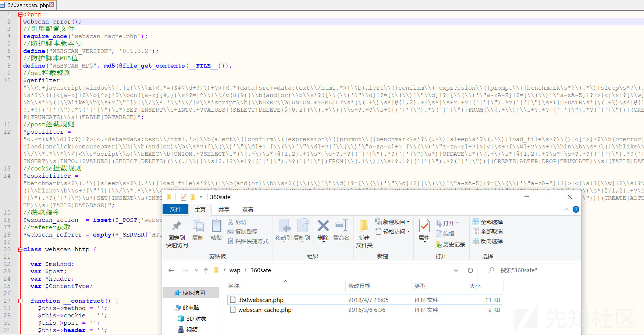
Task: Click Paste shortcut (粘贴快捷方式) in ribbon
Action: tap(248, 241)
